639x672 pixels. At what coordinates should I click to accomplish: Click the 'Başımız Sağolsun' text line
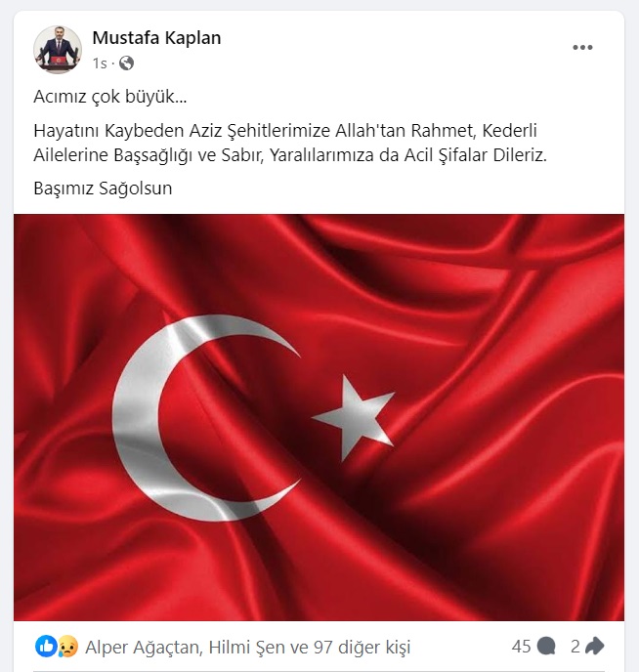pyautogui.click(x=103, y=189)
